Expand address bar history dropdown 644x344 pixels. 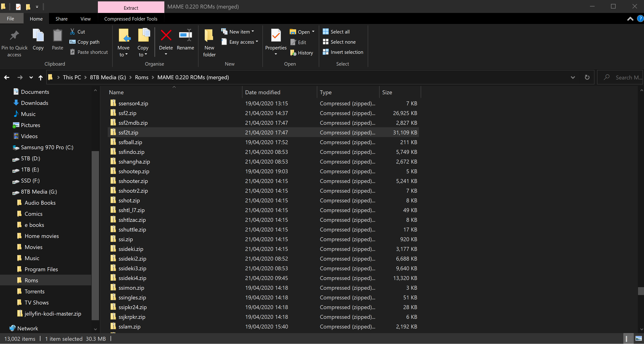[573, 77]
